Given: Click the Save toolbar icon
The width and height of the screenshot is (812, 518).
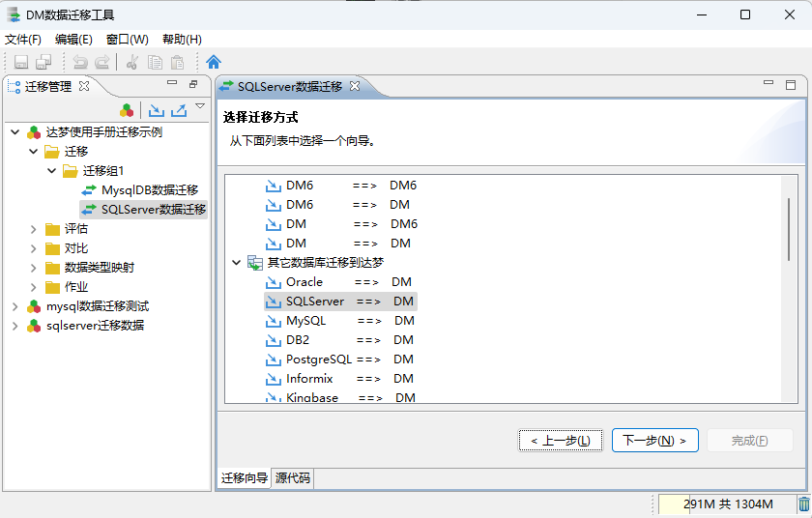Looking at the screenshot, I should pos(21,62).
